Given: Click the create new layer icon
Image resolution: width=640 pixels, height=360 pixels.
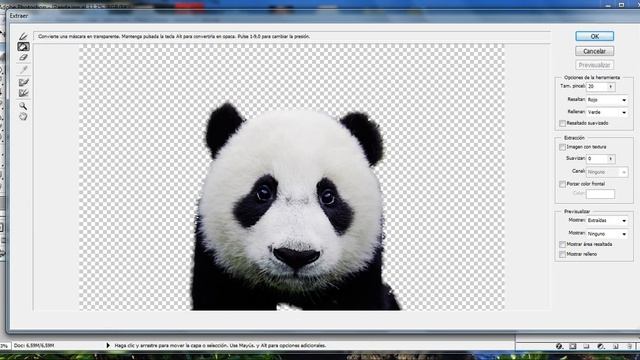Looking at the screenshot, I should pyautogui.click(x=616, y=346).
